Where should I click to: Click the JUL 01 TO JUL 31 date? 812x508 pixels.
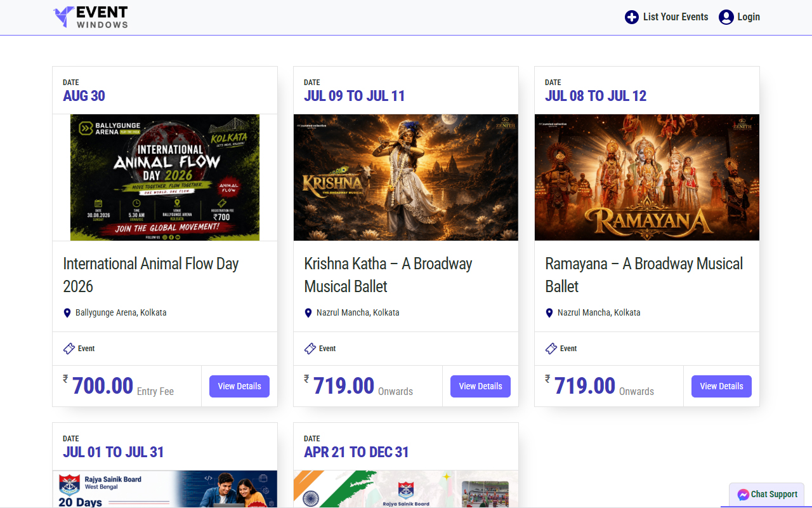click(x=114, y=452)
